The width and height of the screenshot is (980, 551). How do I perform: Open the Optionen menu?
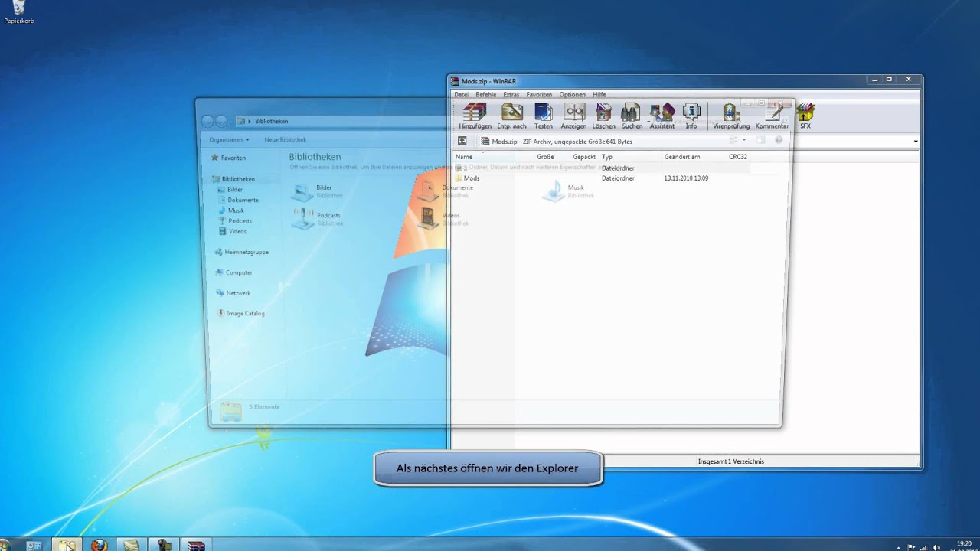[x=572, y=95]
